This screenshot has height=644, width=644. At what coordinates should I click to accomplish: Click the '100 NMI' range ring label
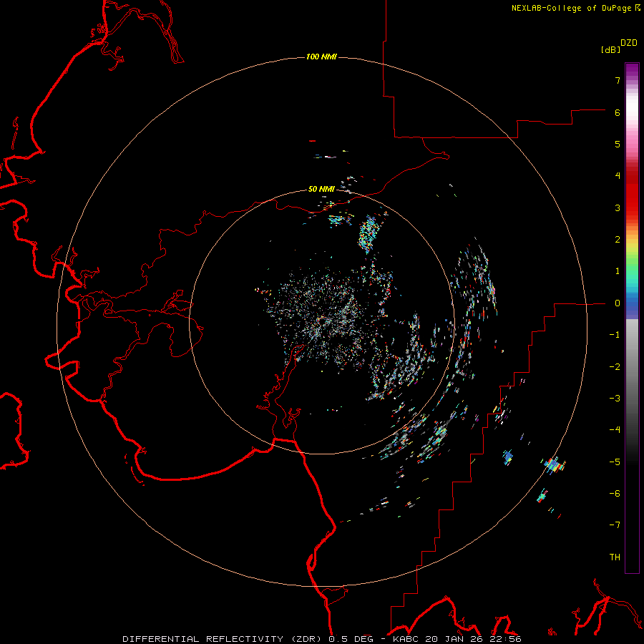coord(321,57)
